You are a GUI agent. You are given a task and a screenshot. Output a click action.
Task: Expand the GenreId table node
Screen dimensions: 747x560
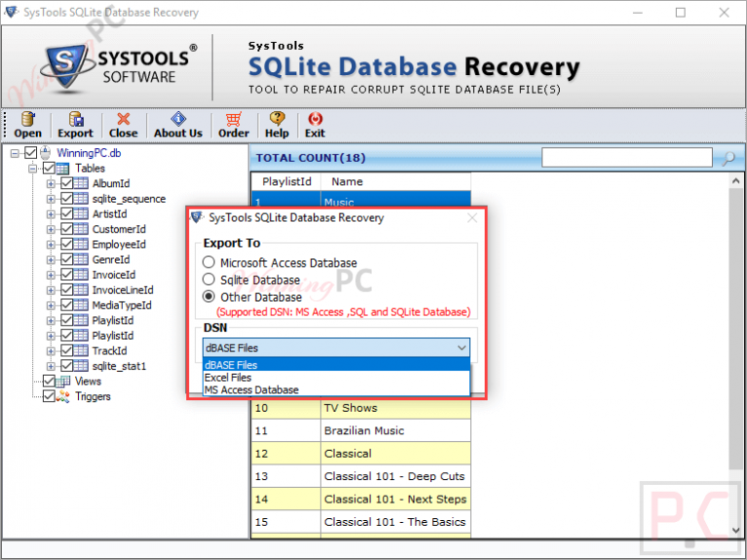tap(51, 260)
